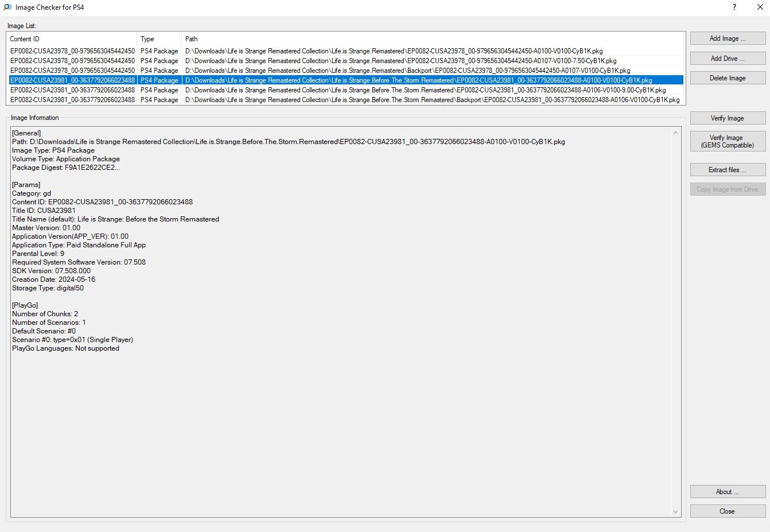Click the Number of Chunks: 2 line
The height and width of the screenshot is (532, 770).
pyautogui.click(x=45, y=314)
